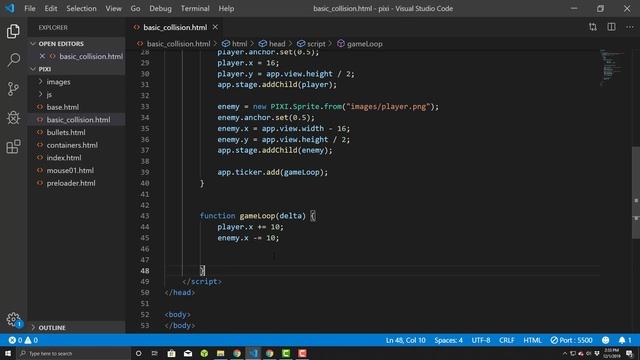
Task: Open the Extensions view
Action: point(13,147)
